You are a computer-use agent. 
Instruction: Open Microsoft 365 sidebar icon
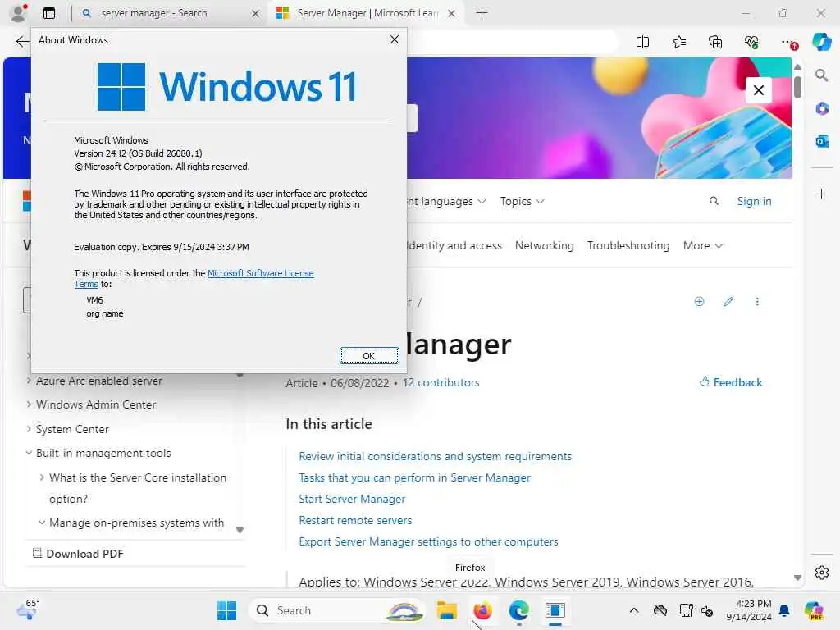point(822,109)
